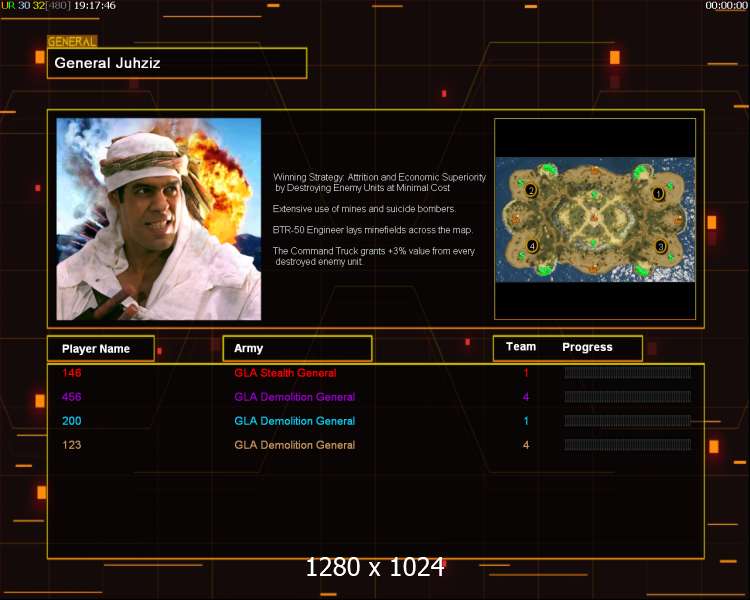Click the Winning Strategy description text

coord(379,182)
